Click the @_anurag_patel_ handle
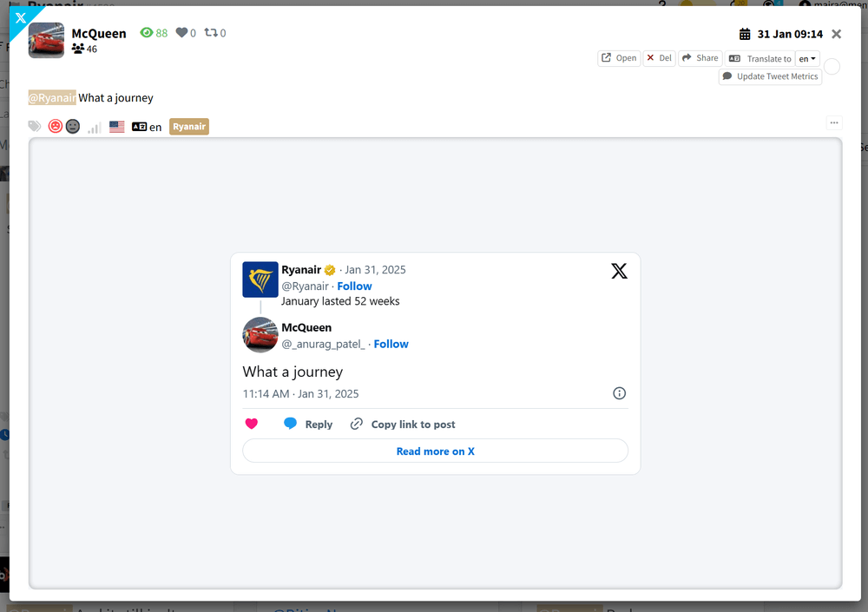Viewport: 868px width, 612px height. pyautogui.click(x=323, y=344)
